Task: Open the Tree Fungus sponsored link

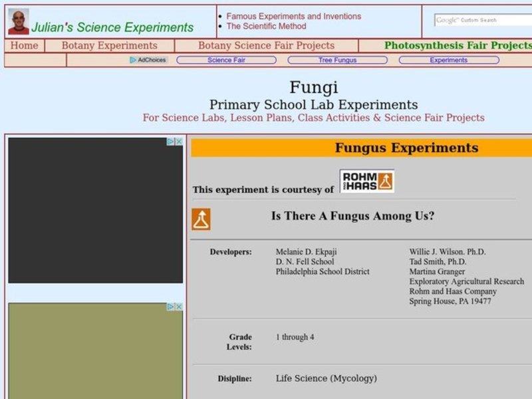Action: click(x=338, y=60)
